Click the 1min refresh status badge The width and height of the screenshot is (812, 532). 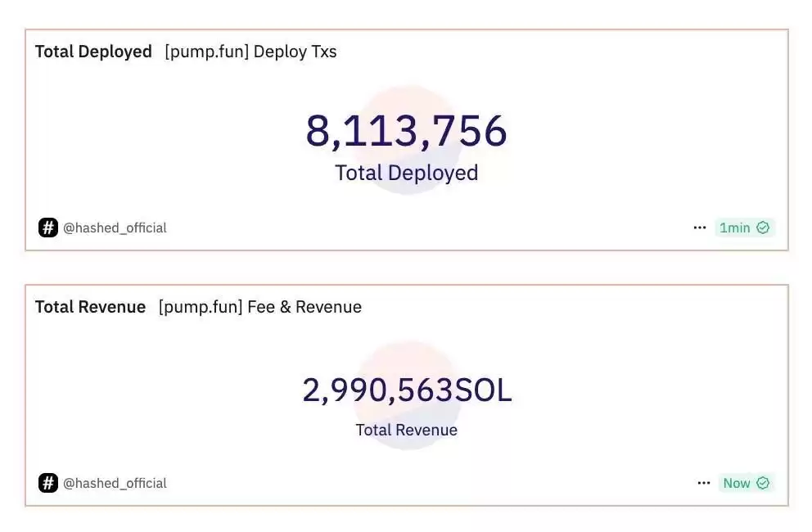tap(745, 228)
